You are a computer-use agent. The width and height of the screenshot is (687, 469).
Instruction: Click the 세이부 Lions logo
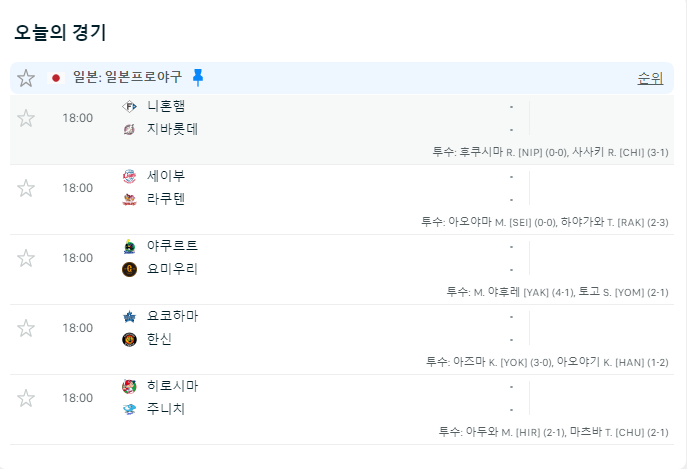(129, 176)
